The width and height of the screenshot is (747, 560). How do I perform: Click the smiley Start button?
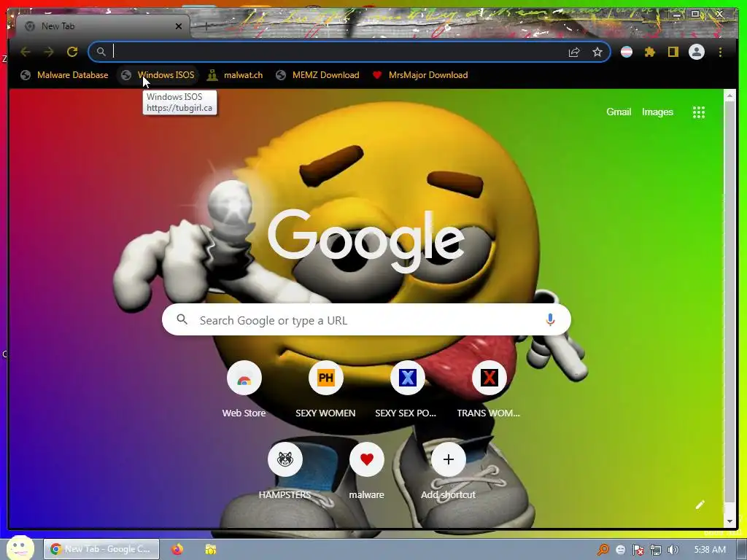pyautogui.click(x=20, y=548)
